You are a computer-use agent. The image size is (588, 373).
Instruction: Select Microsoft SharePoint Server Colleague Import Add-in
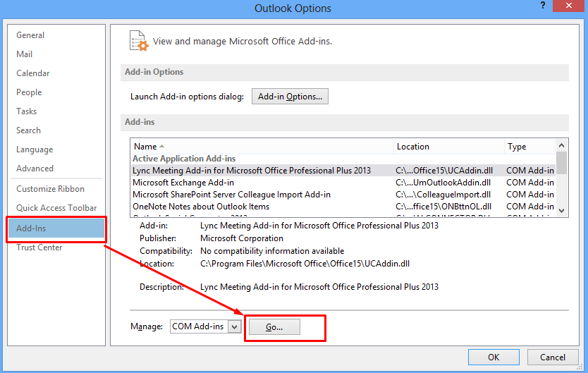pyautogui.click(x=343, y=195)
